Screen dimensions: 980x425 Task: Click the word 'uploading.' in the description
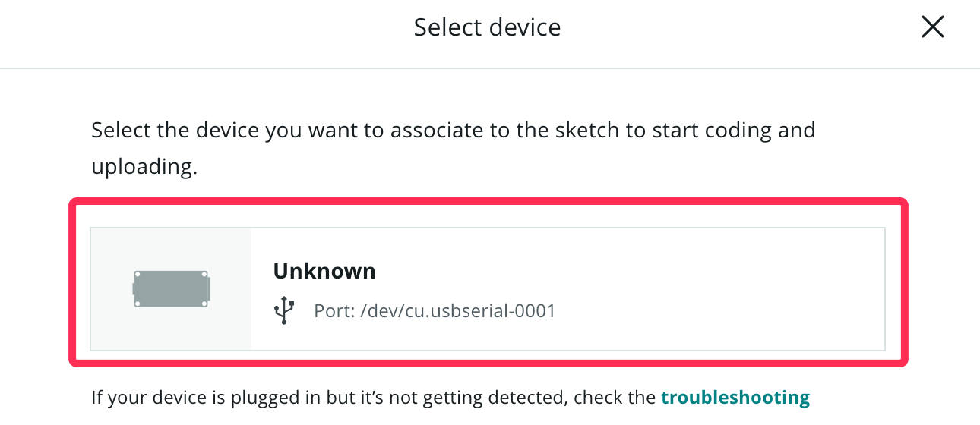pos(144,167)
